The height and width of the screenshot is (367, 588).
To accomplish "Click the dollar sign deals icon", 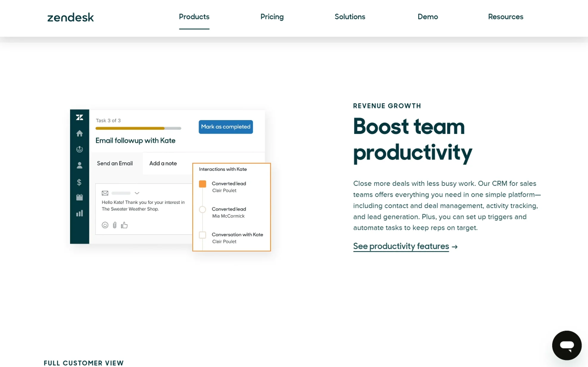I will coord(79,182).
